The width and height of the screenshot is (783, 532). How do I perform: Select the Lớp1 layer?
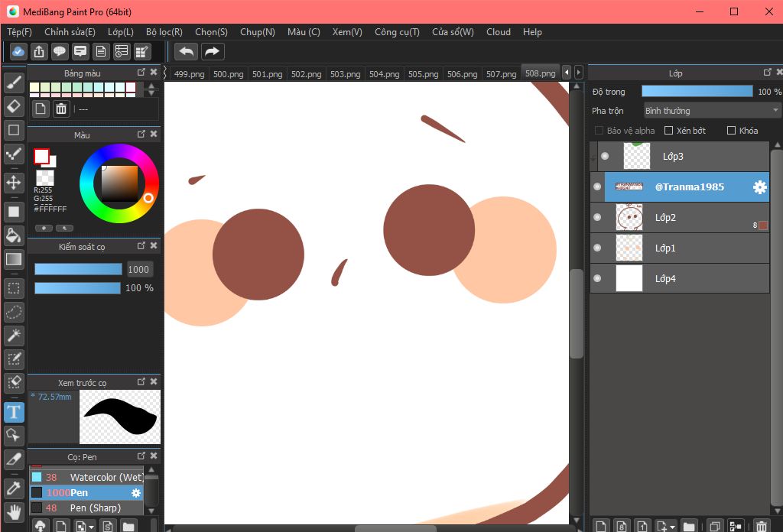pyautogui.click(x=680, y=248)
